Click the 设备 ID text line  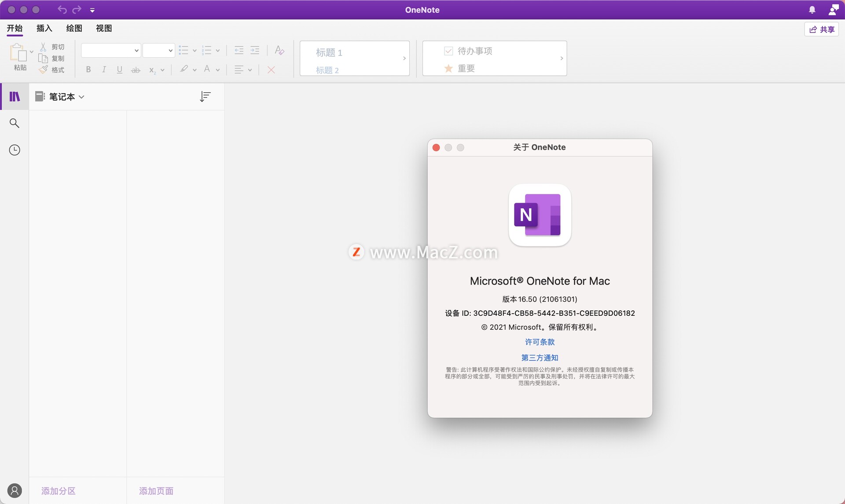(540, 313)
